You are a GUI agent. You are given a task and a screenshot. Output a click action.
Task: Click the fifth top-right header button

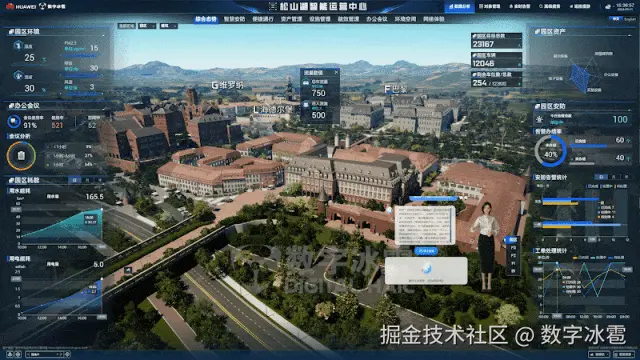click(580, 7)
